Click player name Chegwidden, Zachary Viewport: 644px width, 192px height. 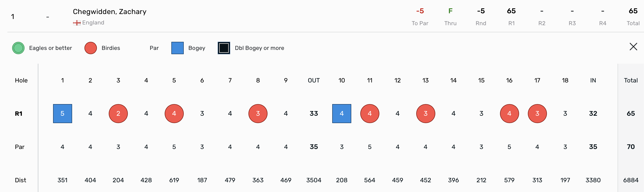(109, 12)
